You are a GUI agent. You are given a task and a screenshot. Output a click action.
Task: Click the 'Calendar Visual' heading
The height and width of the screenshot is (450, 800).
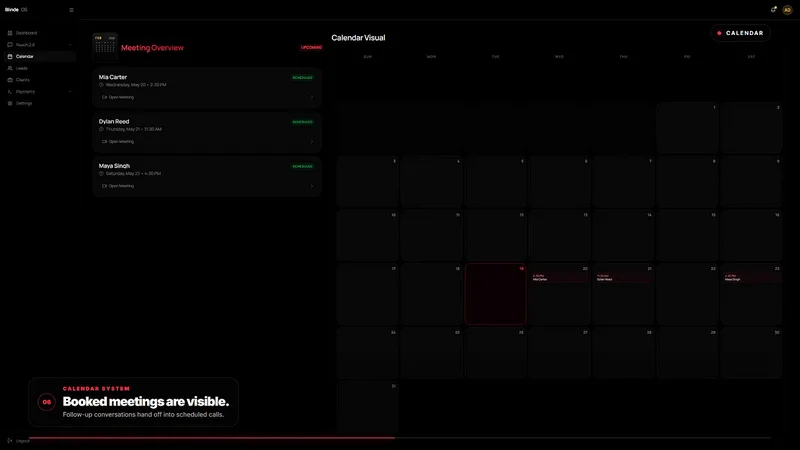click(x=358, y=38)
